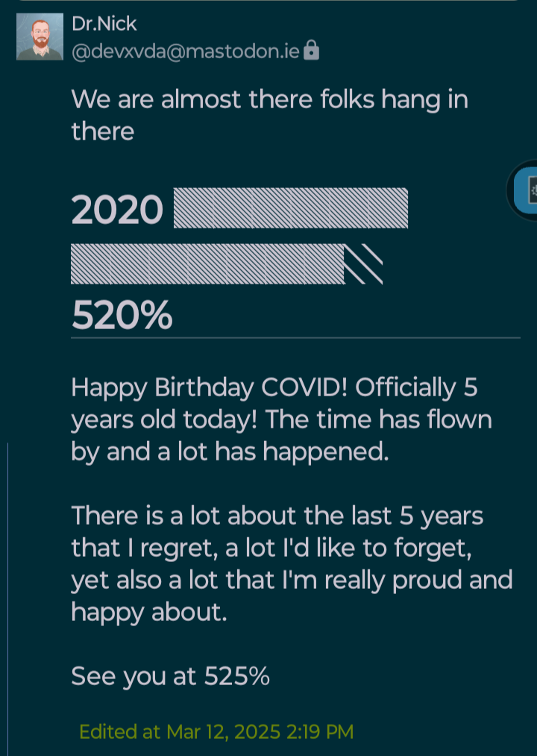Click the second row of the progress bar
Image resolution: width=537 pixels, height=756 pixels.
[x=207, y=263]
